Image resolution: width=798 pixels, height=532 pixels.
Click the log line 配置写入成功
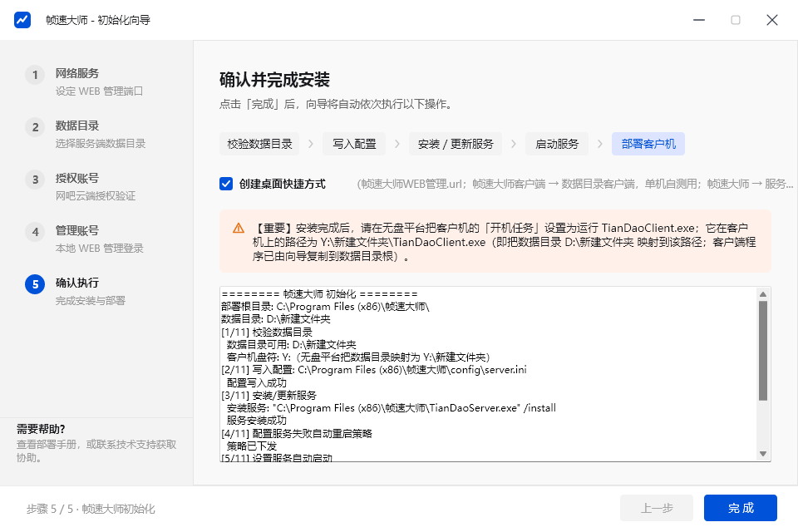tap(257, 383)
